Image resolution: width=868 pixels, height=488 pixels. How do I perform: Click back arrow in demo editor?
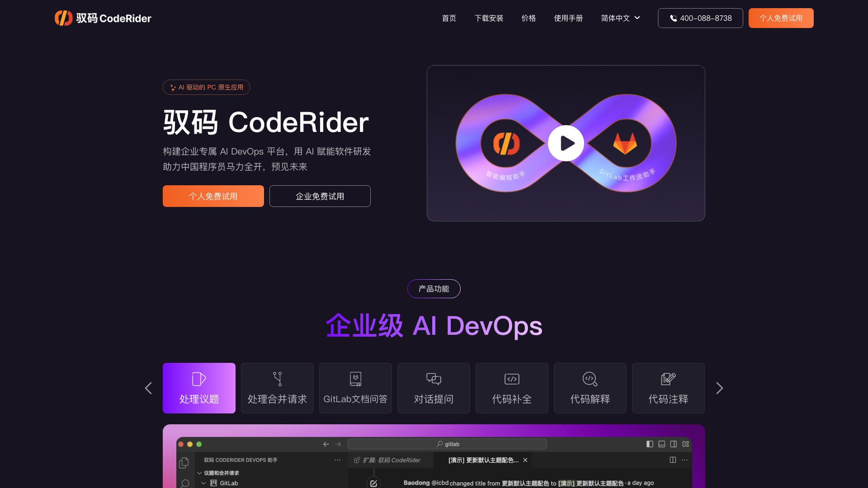[326, 444]
